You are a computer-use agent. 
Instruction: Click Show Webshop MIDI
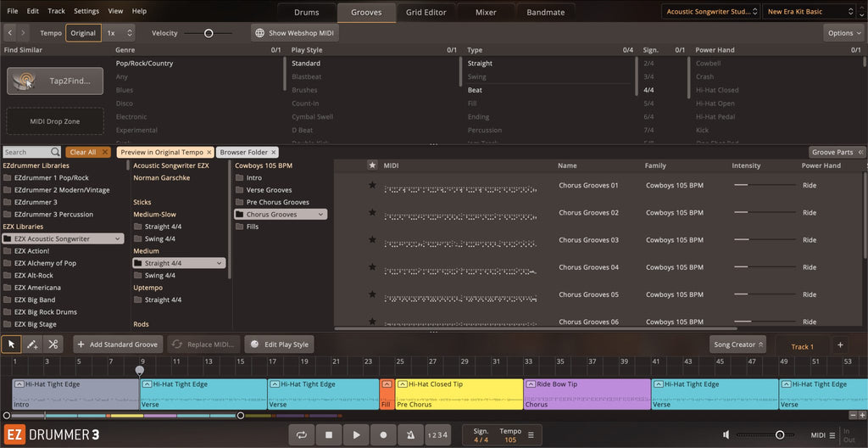pyautogui.click(x=294, y=33)
